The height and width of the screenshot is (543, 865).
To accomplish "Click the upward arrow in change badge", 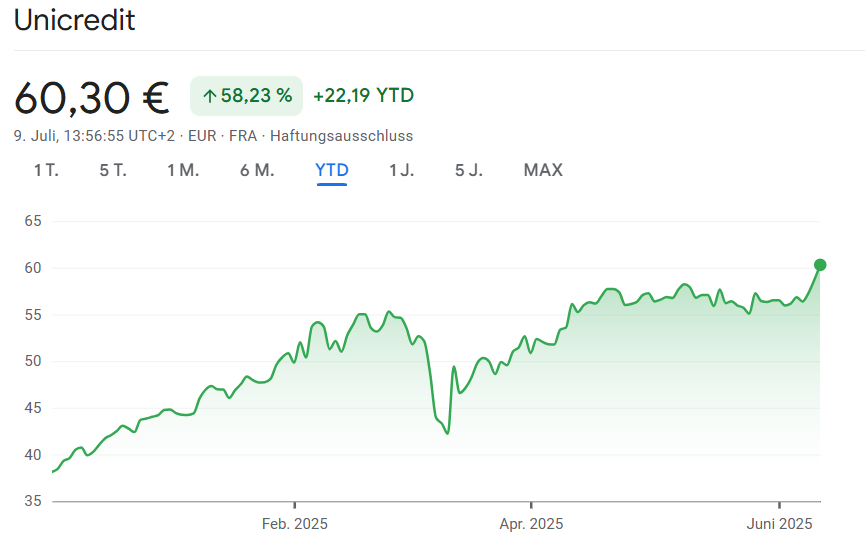I will point(209,97).
